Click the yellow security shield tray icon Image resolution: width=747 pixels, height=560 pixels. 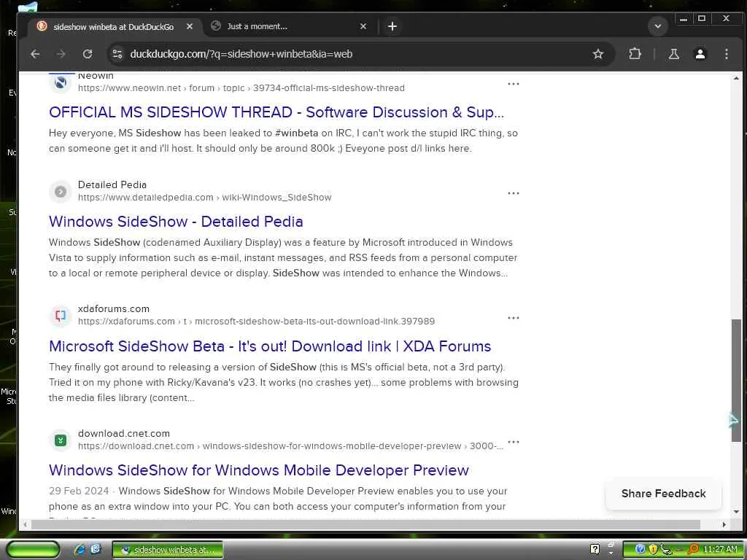pyautogui.click(x=653, y=550)
